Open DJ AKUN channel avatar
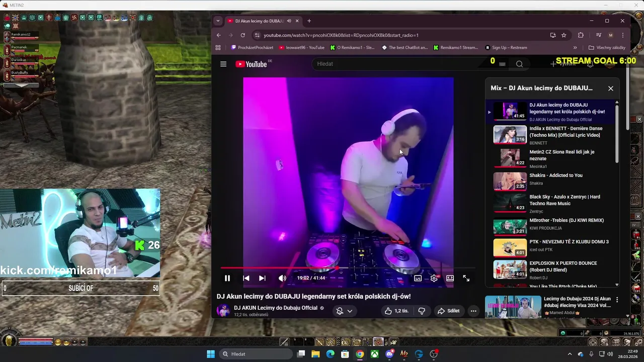 click(x=223, y=311)
